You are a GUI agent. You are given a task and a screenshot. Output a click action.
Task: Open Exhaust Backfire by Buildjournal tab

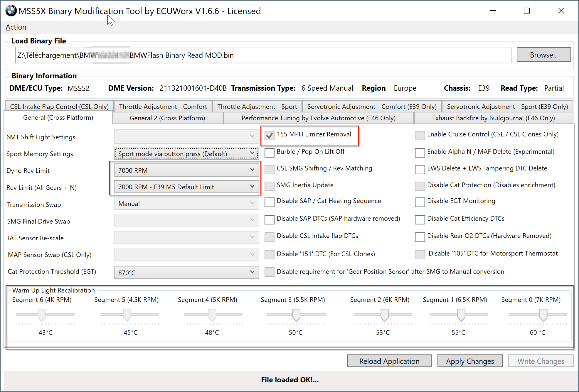click(494, 118)
